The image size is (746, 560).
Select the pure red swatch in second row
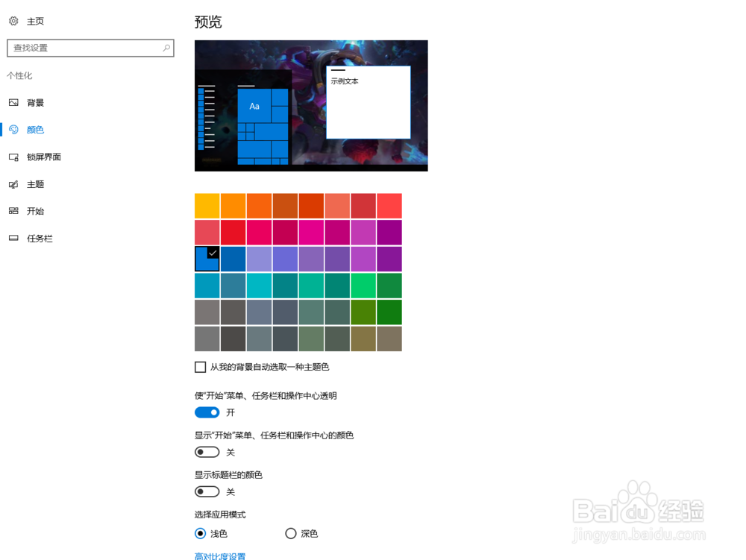233,233
